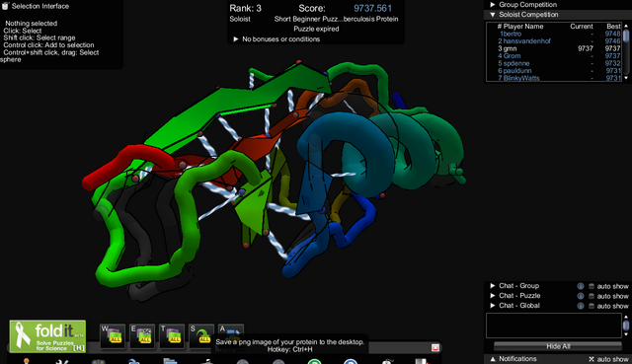Click the Chat - Puzzle info icon

[x=581, y=296]
